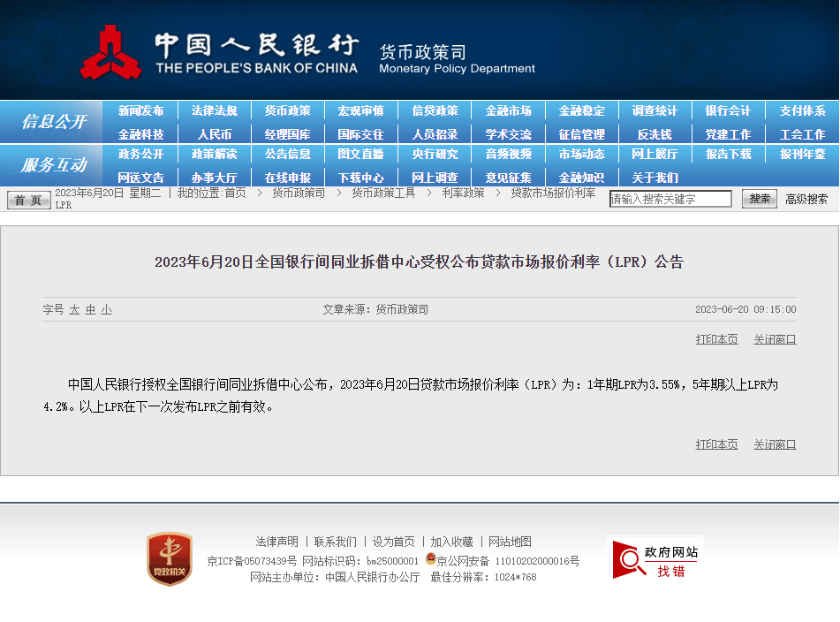Open 金融稳定 navigation item

[x=582, y=111]
